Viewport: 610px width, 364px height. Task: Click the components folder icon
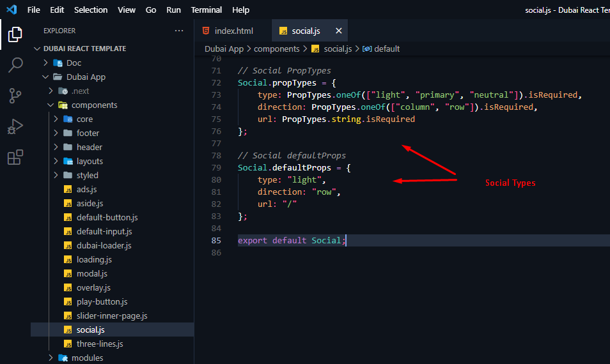[63, 105]
